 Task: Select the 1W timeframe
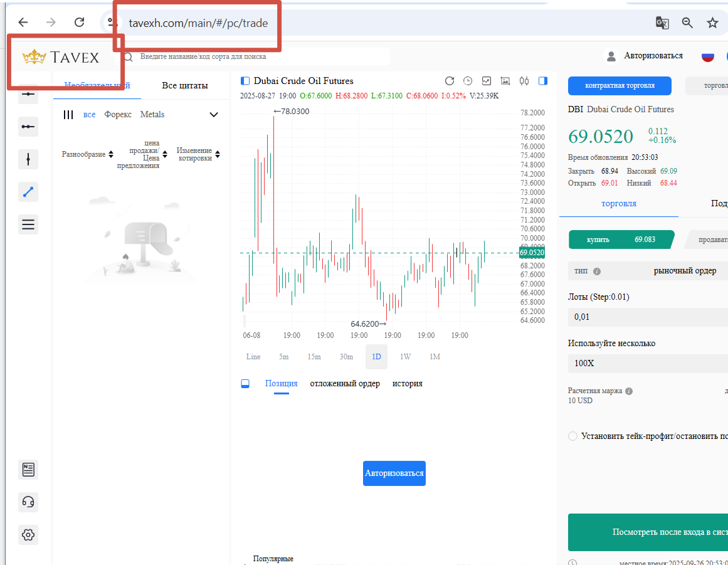[405, 357]
